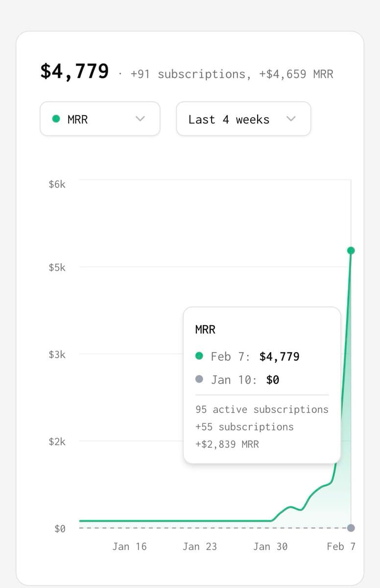
Task: Click the $4,779 headline total
Action: pos(74,71)
